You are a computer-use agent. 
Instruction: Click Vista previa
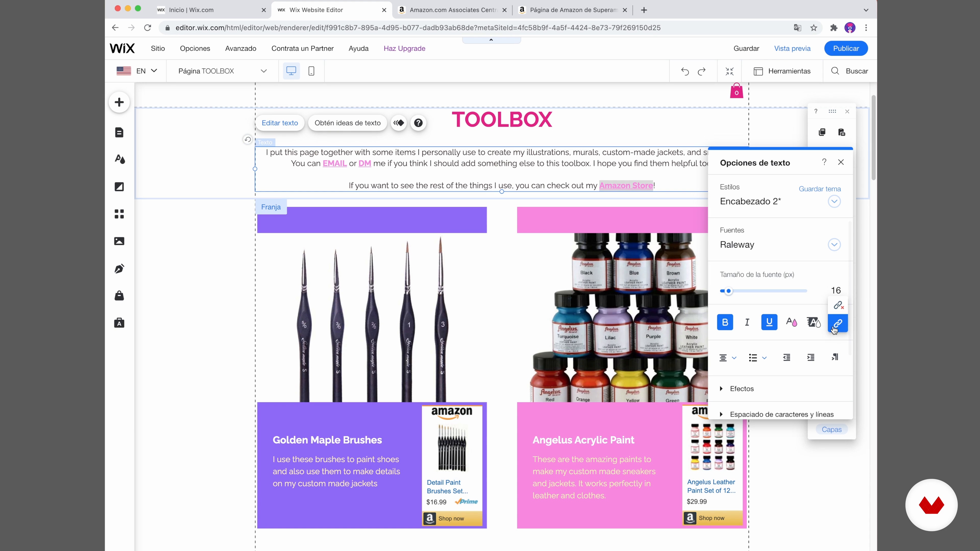tap(792, 48)
